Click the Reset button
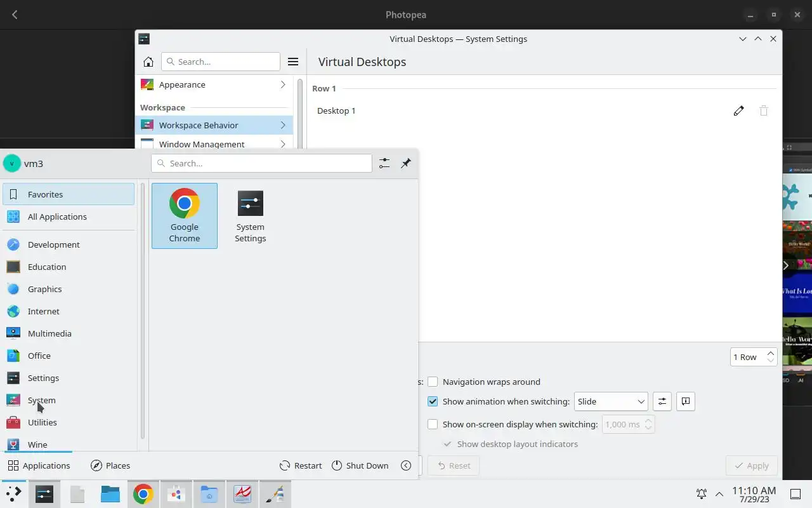 click(x=454, y=465)
